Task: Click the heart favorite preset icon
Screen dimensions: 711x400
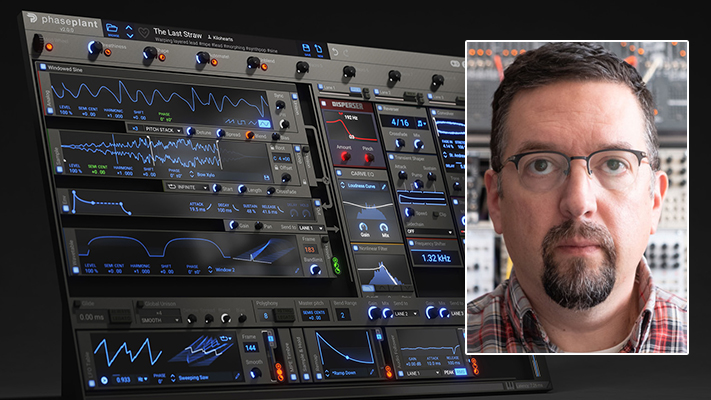Action: pos(143,31)
